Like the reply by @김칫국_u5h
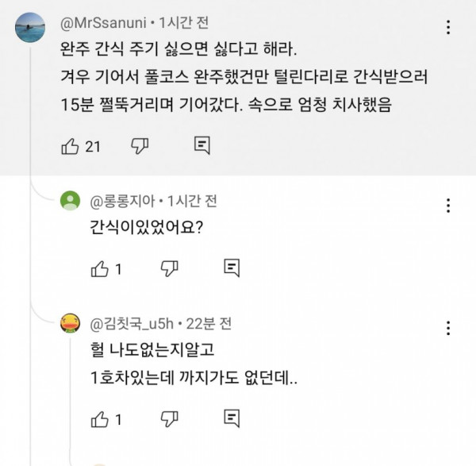Image resolution: width=476 pixels, height=466 pixels. [x=99, y=419]
